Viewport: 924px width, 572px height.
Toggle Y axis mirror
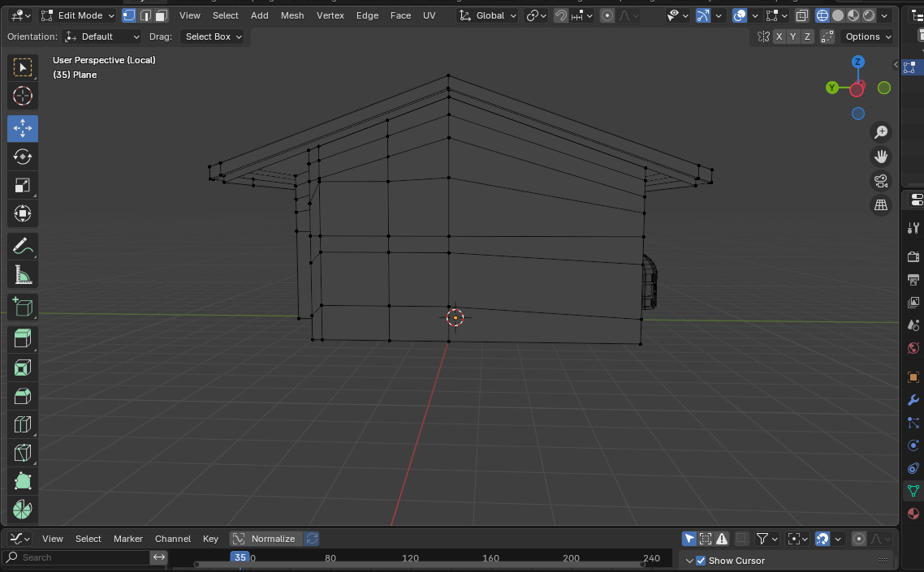click(x=793, y=37)
